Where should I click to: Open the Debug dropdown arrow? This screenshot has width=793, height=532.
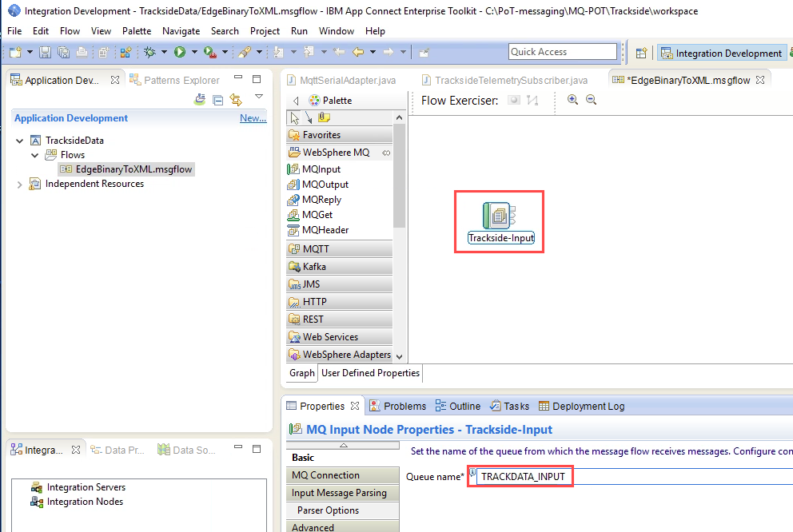pos(164,52)
